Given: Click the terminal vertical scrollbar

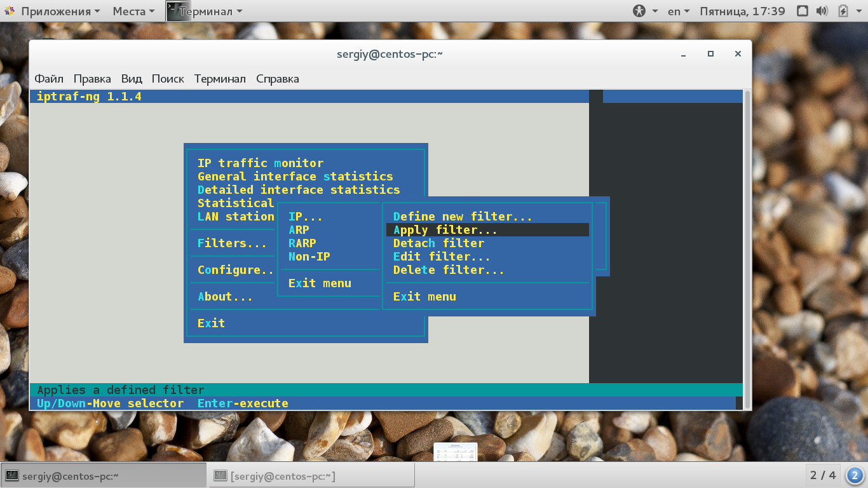Looking at the screenshot, I should click(747, 249).
